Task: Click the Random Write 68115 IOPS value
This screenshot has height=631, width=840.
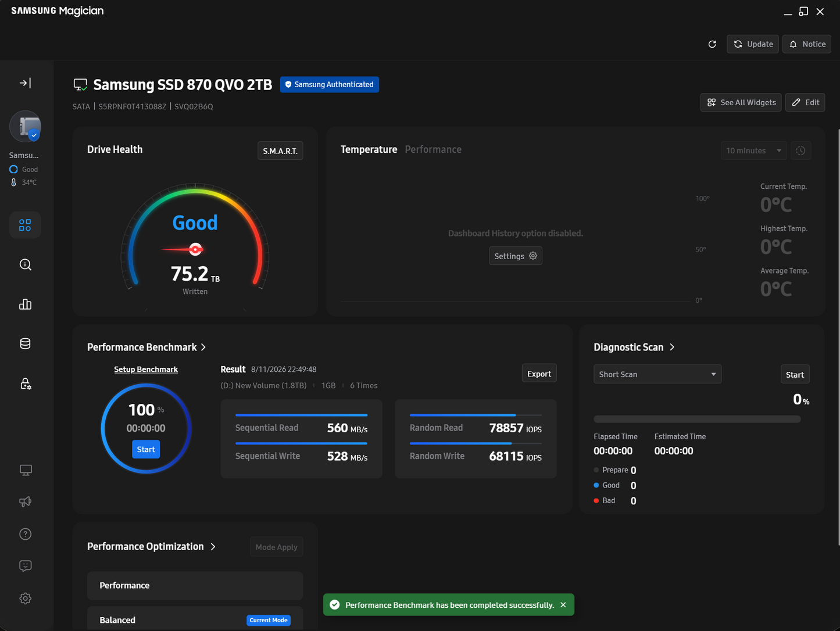Action: pos(515,457)
